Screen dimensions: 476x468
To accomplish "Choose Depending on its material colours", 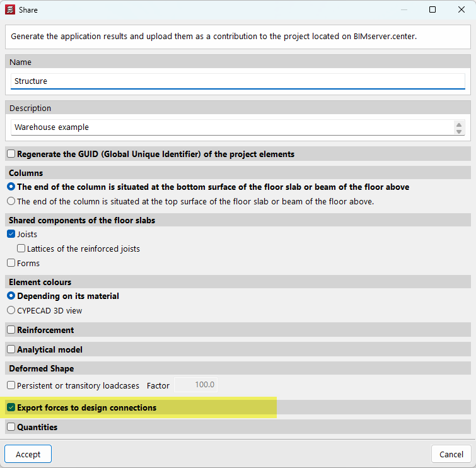I will pos(11,296).
